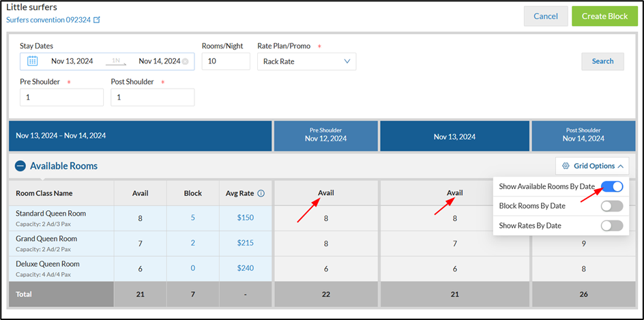Click the Cancel button
Image resolution: width=644 pixels, height=320 pixels.
(x=546, y=16)
